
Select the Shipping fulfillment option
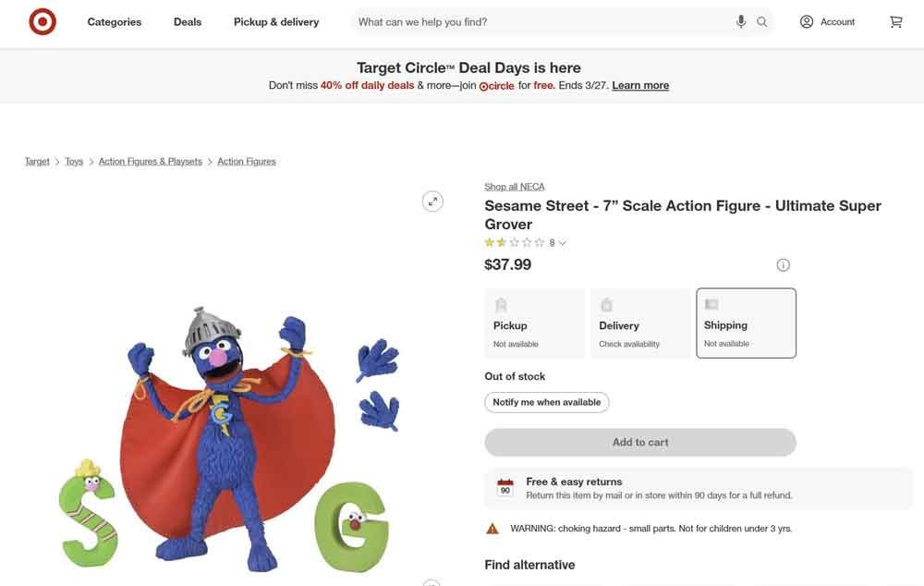pos(746,323)
